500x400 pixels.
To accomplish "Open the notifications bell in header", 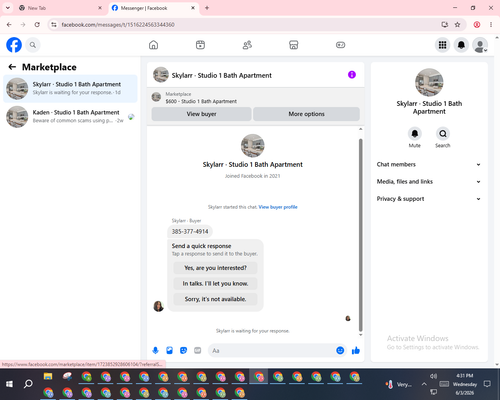I will pyautogui.click(x=461, y=45).
